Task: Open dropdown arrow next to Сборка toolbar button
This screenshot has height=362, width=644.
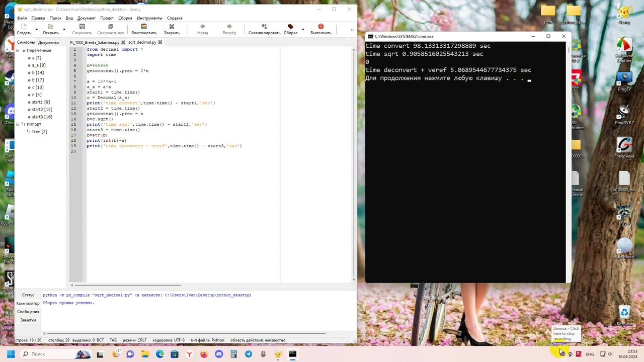Action: coord(302,29)
